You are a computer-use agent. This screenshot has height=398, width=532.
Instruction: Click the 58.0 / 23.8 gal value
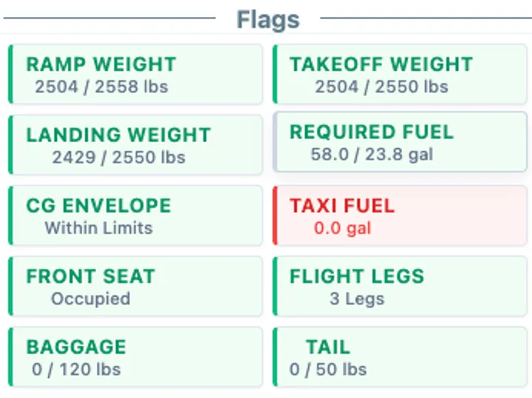click(372, 155)
